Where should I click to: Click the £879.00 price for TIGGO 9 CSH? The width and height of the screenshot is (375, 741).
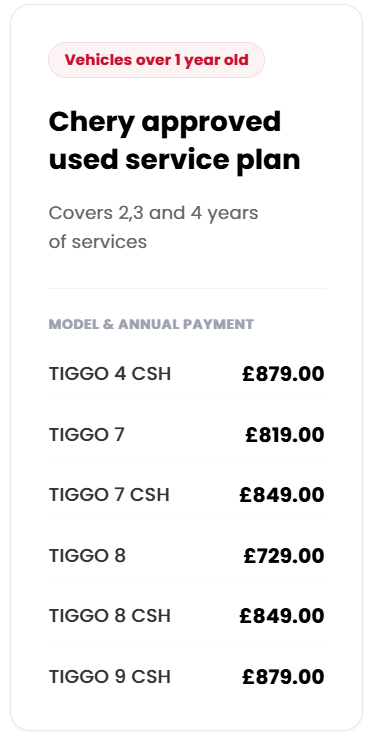pyautogui.click(x=283, y=676)
